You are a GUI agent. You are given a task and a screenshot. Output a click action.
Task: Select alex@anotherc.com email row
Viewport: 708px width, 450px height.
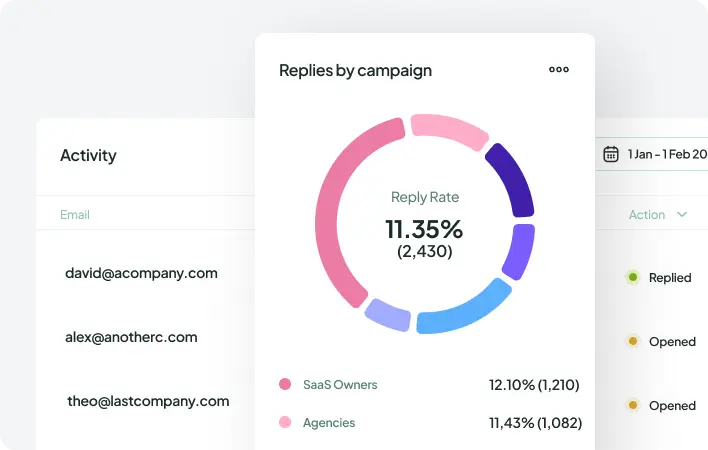point(131,337)
